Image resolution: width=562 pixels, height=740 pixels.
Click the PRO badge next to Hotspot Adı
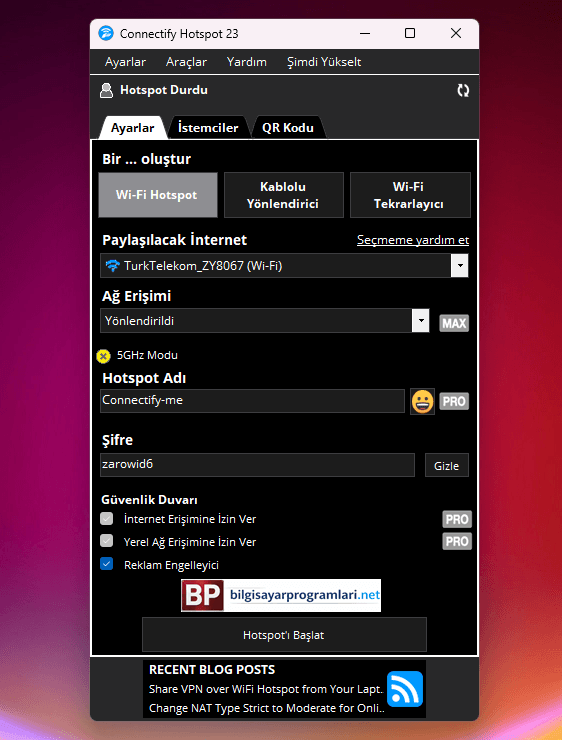pos(454,401)
